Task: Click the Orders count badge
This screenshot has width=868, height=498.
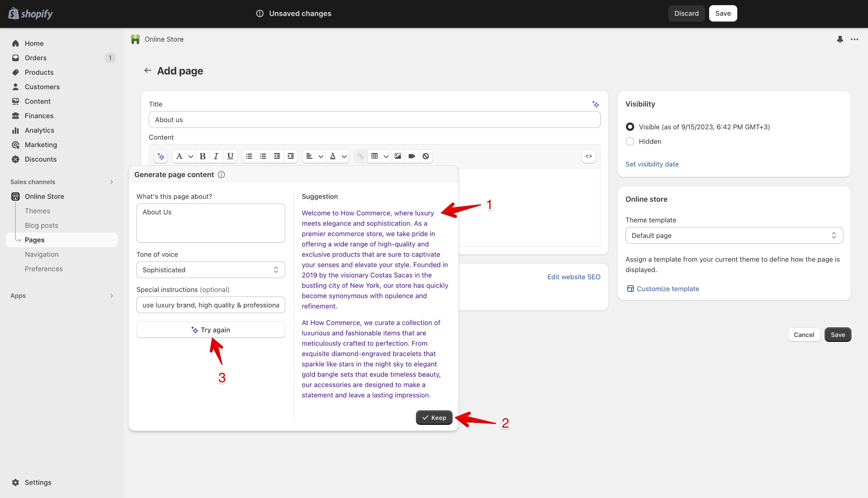Action: [x=110, y=58]
